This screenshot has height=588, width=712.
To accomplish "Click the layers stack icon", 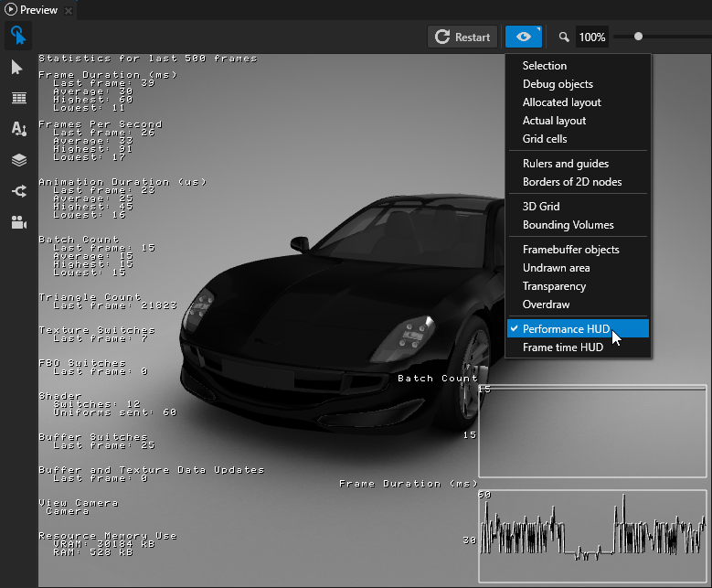I will 18,160.
